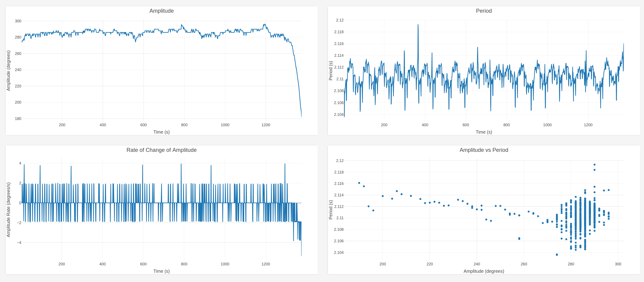This screenshot has height=282, width=644.
Task: Click the Amplitude chart title
Action: point(161,11)
